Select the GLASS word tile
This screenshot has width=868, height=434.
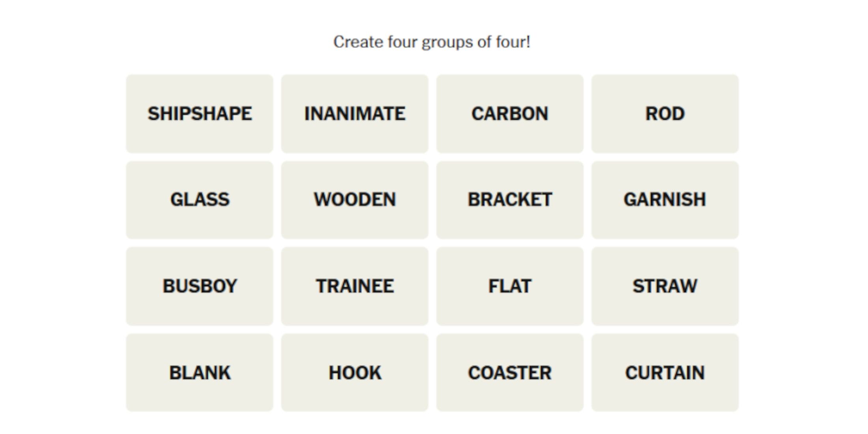pyautogui.click(x=200, y=200)
